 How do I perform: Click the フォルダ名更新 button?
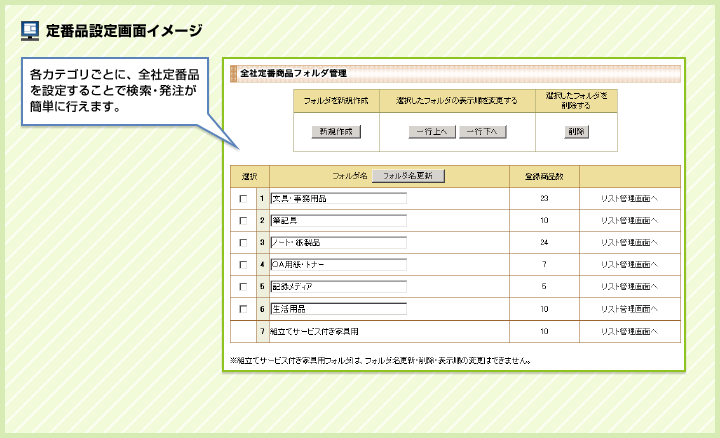click(408, 176)
